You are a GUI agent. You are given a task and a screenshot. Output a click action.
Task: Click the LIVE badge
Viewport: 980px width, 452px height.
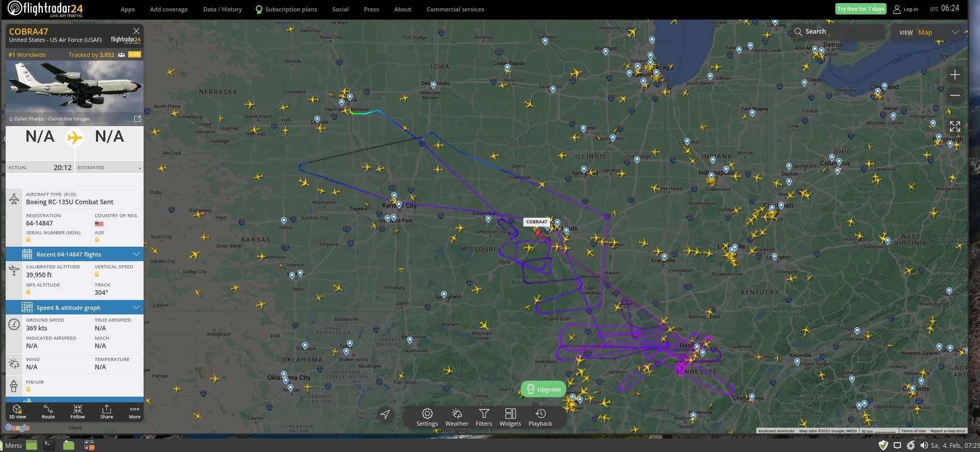pyautogui.click(x=134, y=54)
